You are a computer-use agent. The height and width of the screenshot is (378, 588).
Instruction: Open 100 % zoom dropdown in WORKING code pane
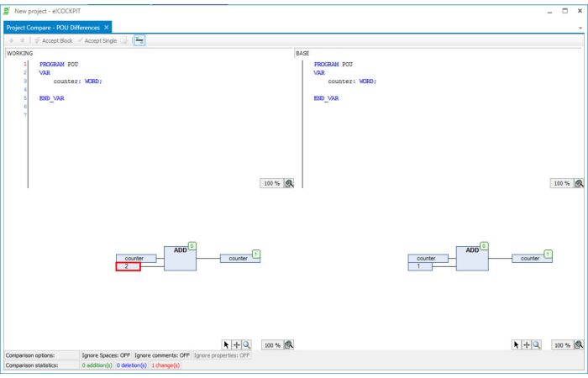(x=271, y=182)
